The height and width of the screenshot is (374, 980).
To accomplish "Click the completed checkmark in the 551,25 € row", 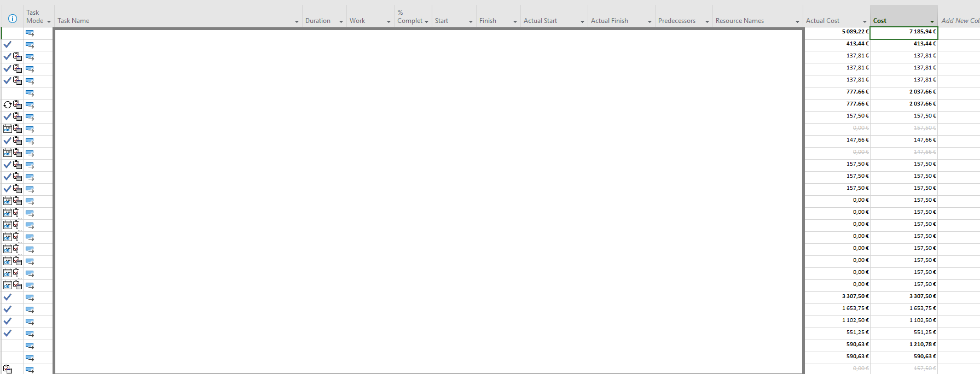I will (8, 333).
